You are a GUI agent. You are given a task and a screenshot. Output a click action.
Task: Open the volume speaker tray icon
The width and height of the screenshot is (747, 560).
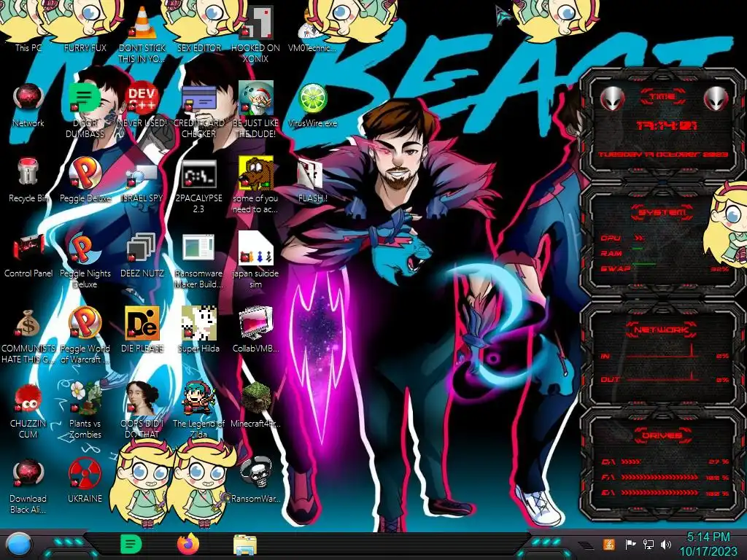tap(666, 544)
